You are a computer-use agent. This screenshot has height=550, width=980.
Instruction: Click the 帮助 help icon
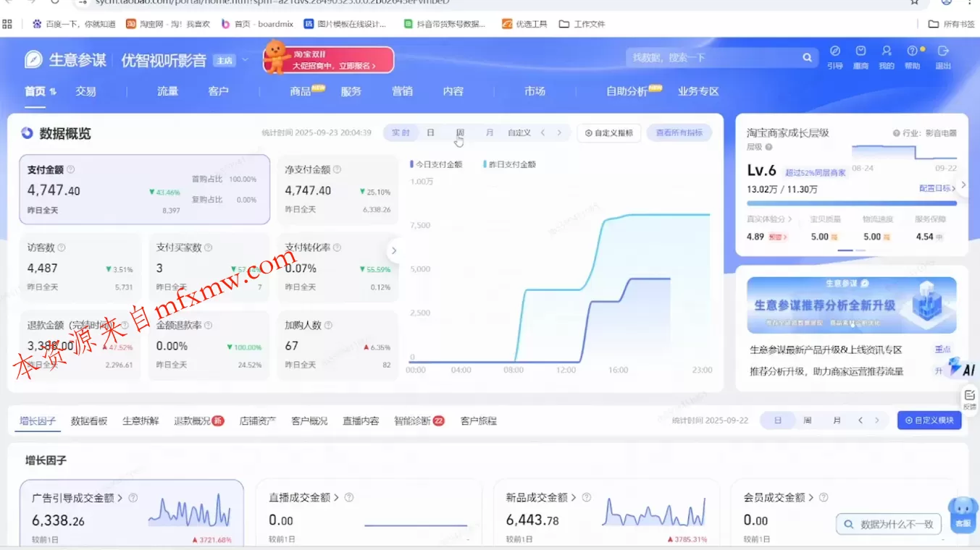pos(913,51)
